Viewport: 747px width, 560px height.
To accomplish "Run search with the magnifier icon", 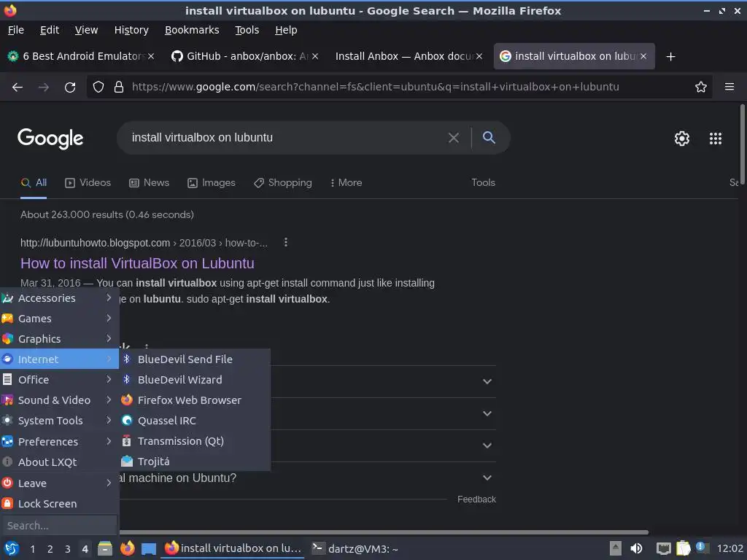I will click(x=489, y=138).
